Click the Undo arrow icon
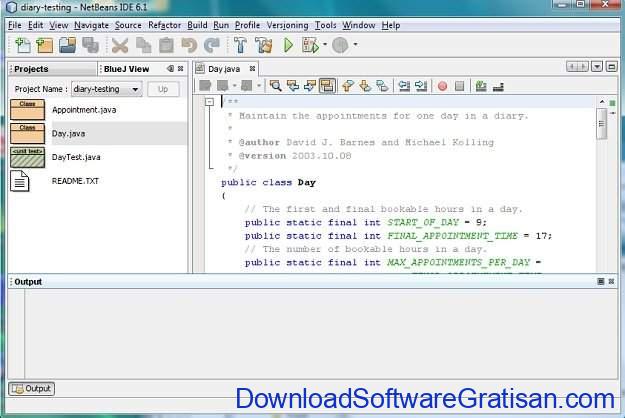The width and height of the screenshot is (625, 418). pyautogui.click(x=189, y=45)
